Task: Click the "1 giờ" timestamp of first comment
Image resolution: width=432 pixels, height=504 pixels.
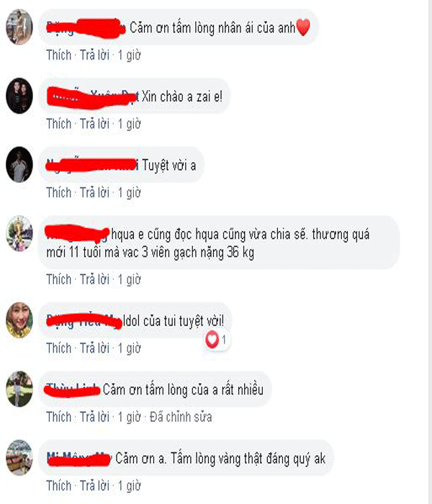Action: 129,55
